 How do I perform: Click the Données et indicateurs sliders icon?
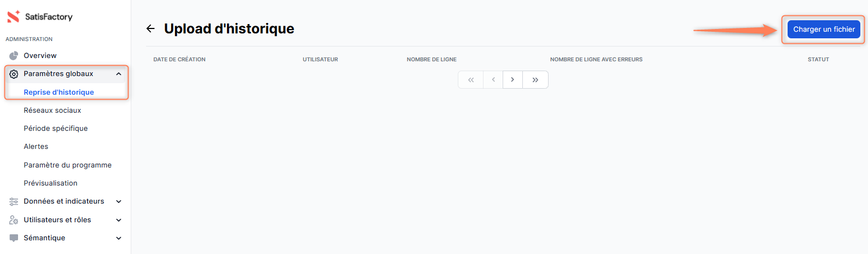(14, 201)
